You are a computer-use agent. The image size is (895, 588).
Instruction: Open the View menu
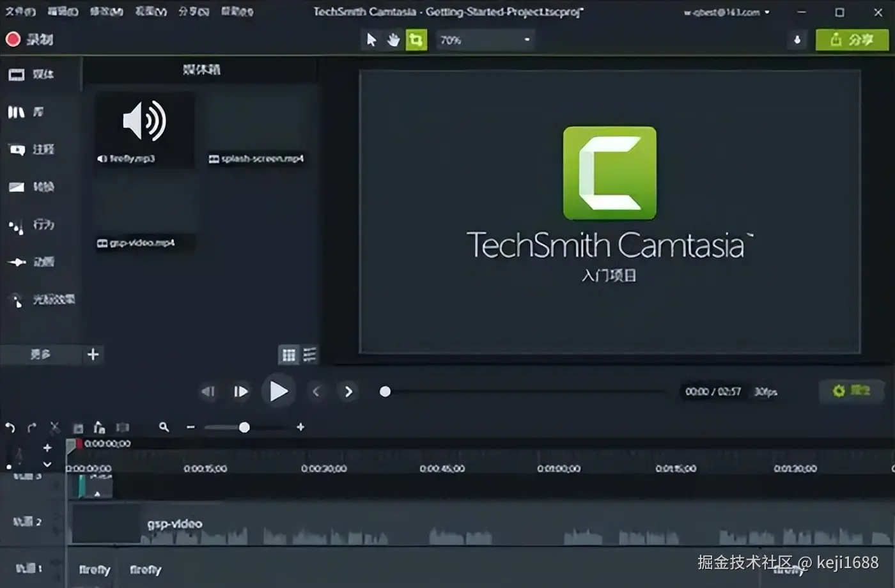coord(151,12)
